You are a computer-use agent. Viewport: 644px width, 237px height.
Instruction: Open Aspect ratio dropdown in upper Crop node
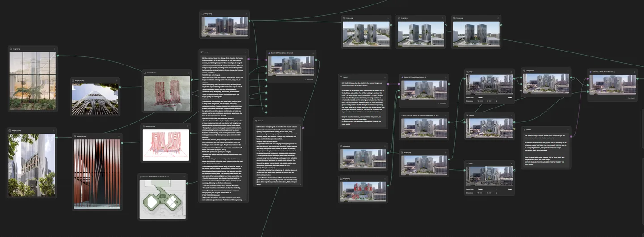pos(487,97)
